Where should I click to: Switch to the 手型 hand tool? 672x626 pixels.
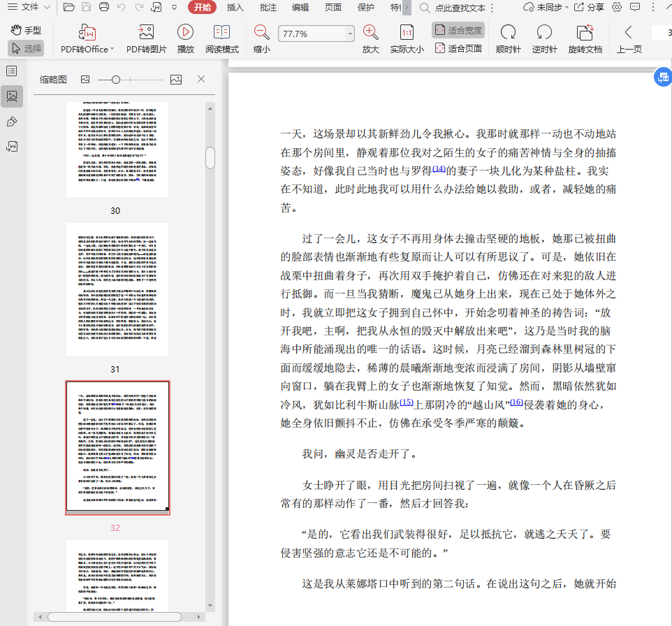point(26,30)
